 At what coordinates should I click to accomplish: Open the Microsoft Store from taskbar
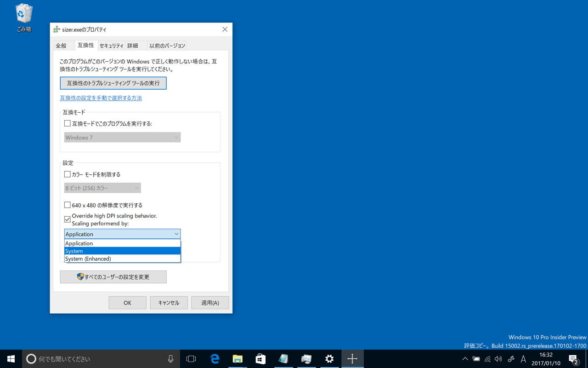[x=260, y=358]
